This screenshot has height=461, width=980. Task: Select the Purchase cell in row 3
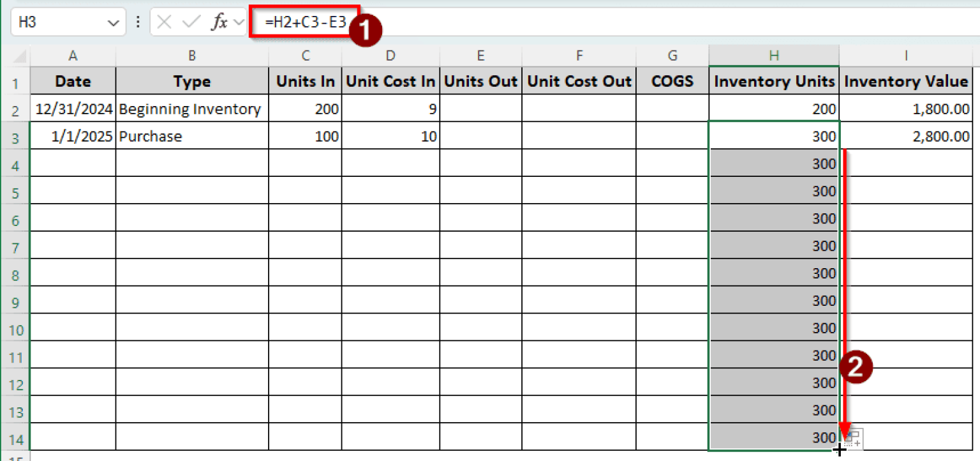tap(191, 136)
